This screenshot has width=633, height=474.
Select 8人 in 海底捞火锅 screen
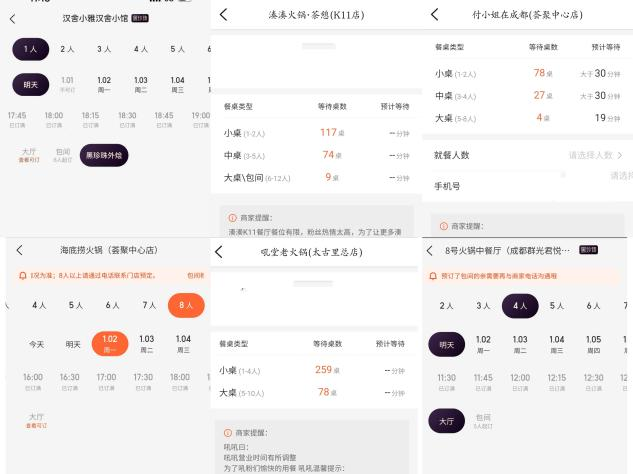click(x=186, y=305)
